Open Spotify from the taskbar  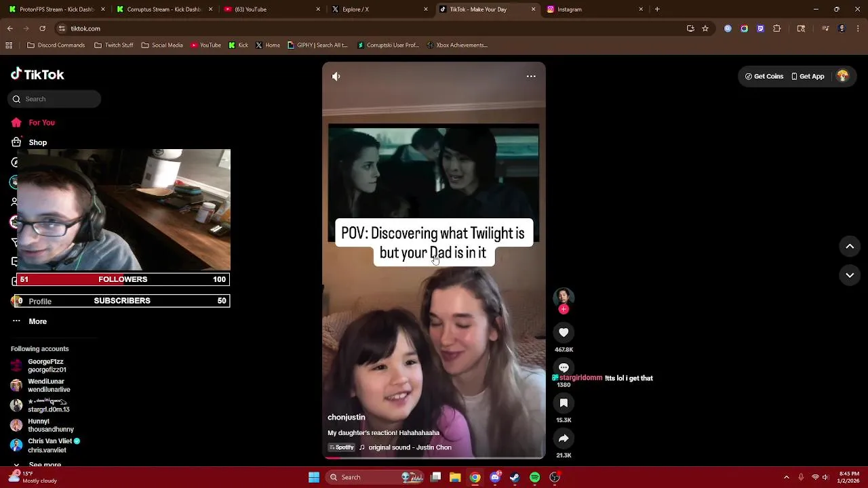coord(534,477)
